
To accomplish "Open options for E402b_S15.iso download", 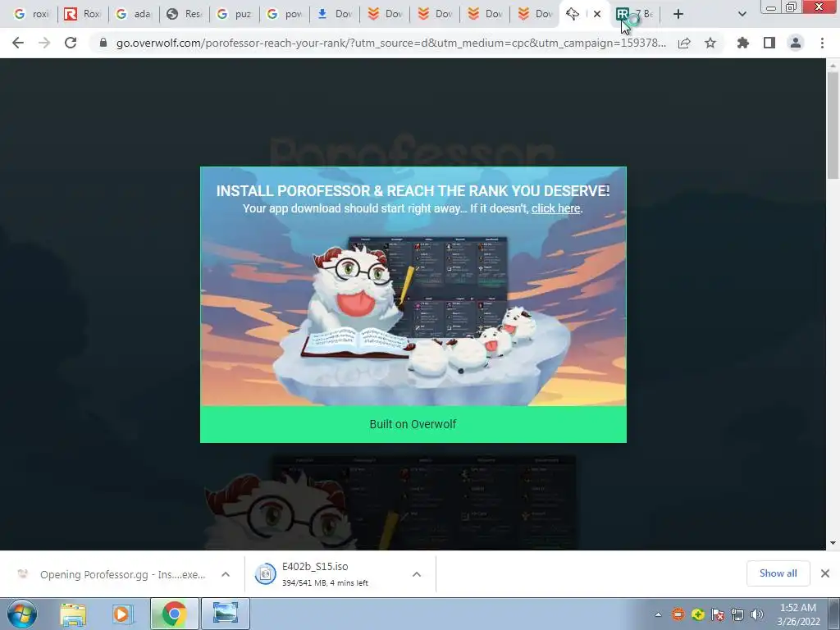I will [417, 574].
